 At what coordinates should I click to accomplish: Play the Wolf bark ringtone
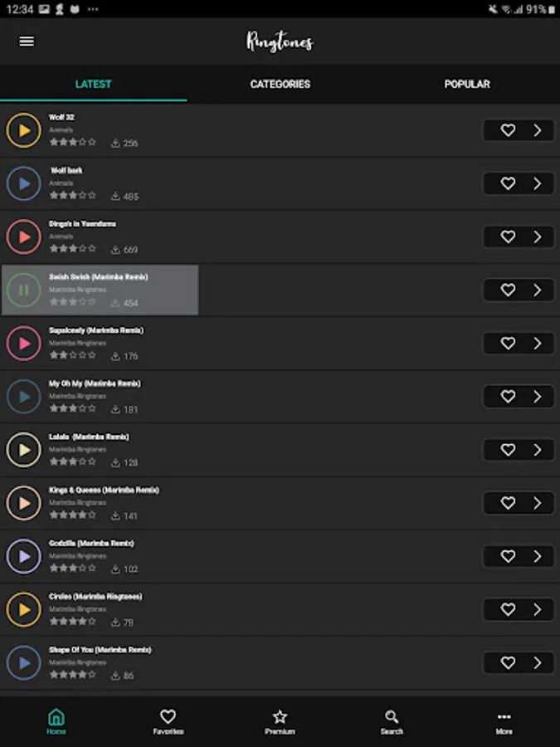(24, 183)
